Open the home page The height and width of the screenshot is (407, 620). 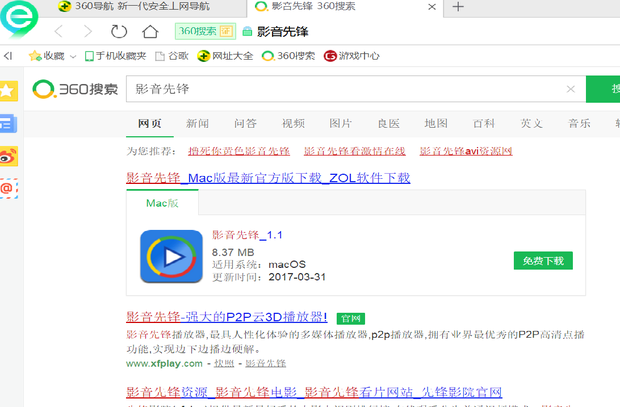(x=150, y=32)
